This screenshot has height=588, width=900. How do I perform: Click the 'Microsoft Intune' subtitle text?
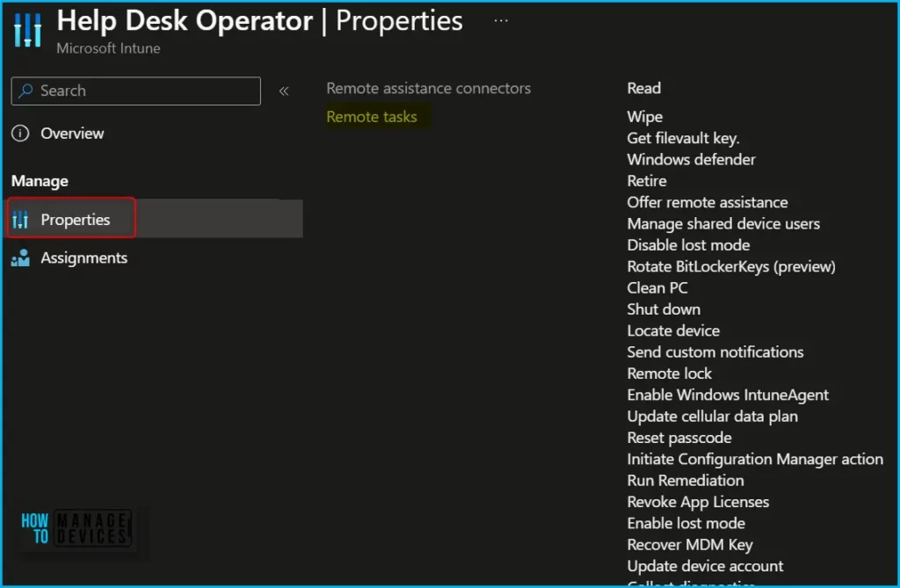coord(108,48)
